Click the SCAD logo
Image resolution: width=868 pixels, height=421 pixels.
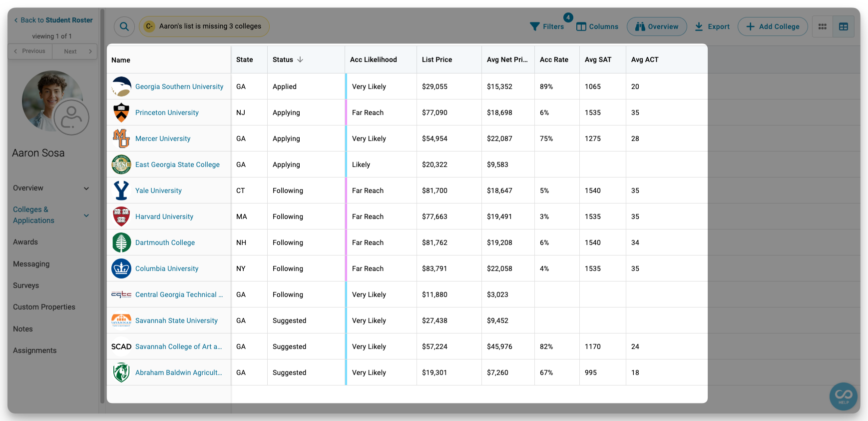(x=121, y=346)
